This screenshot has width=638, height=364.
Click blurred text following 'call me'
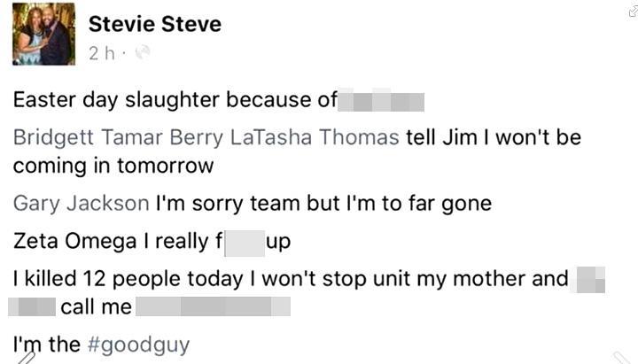[x=213, y=306]
